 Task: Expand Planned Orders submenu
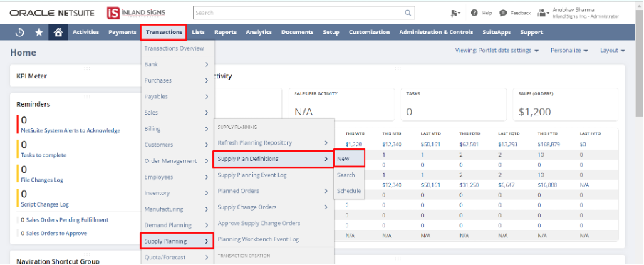click(x=274, y=191)
